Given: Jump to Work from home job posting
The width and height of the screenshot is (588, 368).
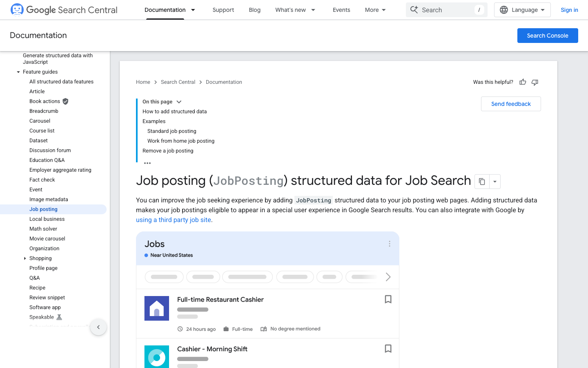Looking at the screenshot, I should point(181,141).
